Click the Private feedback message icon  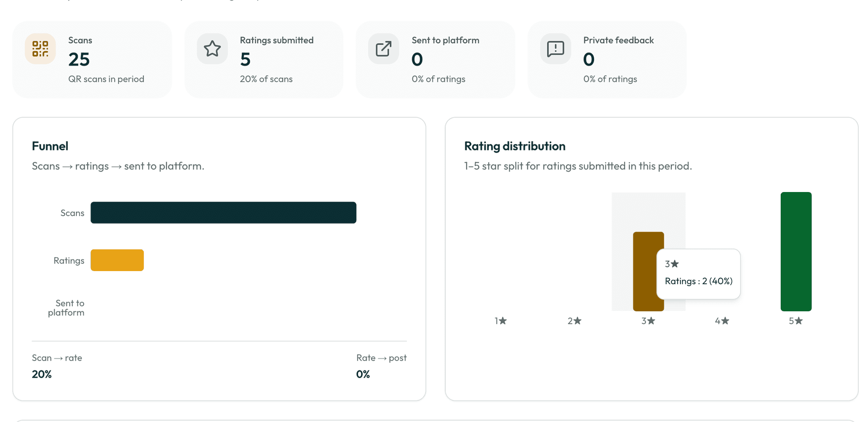pos(556,49)
